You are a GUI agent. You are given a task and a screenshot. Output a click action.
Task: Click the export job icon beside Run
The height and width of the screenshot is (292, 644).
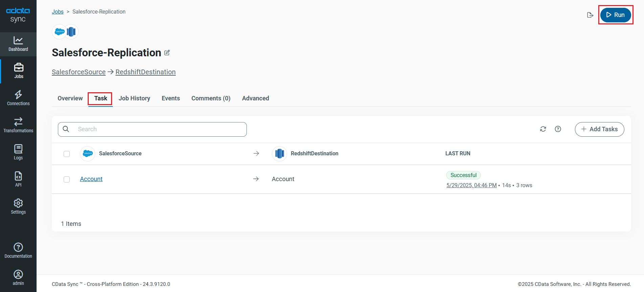[x=590, y=15]
